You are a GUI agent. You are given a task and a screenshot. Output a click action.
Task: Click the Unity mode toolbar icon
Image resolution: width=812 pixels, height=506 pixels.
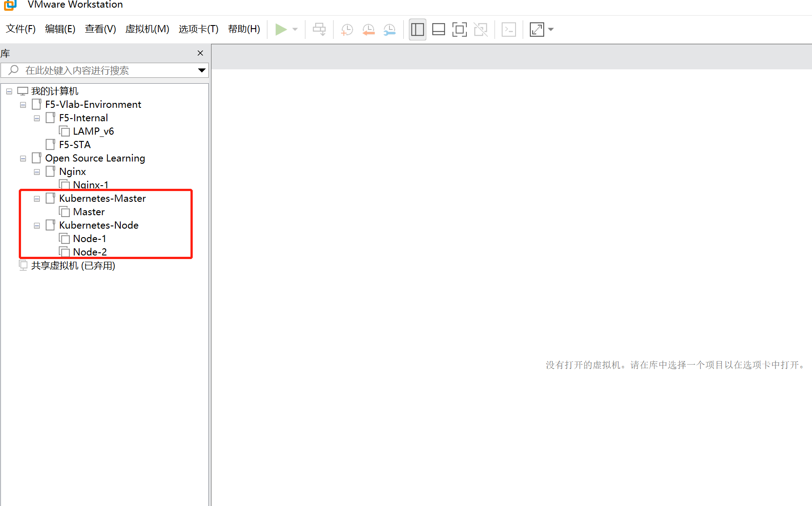click(x=481, y=30)
